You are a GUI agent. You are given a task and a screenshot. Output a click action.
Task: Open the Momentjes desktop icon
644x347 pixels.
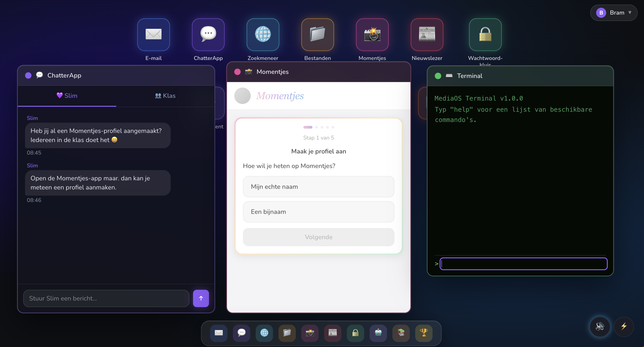pos(372,34)
